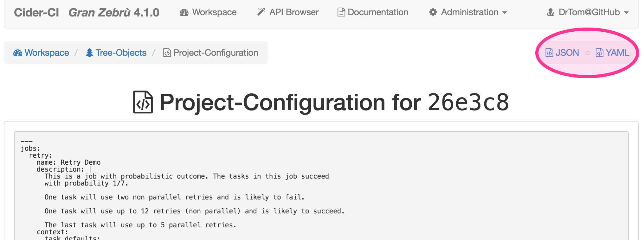Click the Cider-CI brand title

click(x=36, y=12)
